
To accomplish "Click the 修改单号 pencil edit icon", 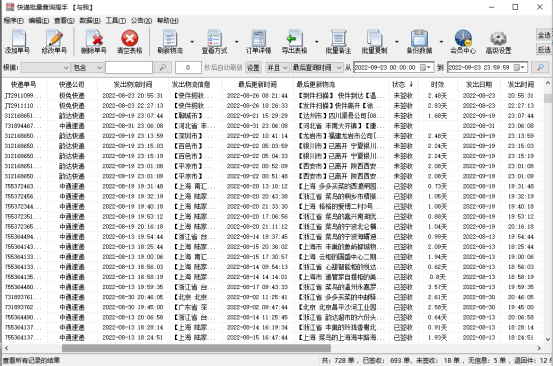I will [x=54, y=42].
